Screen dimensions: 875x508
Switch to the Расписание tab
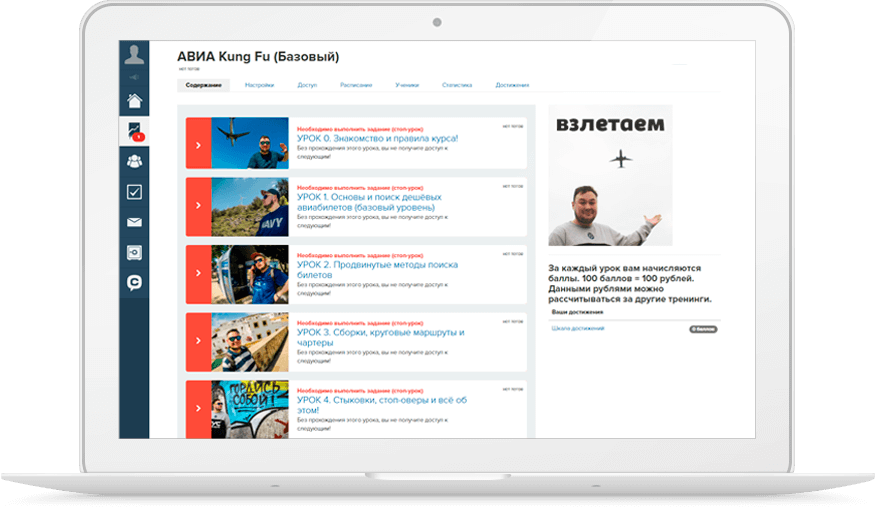tap(356, 85)
